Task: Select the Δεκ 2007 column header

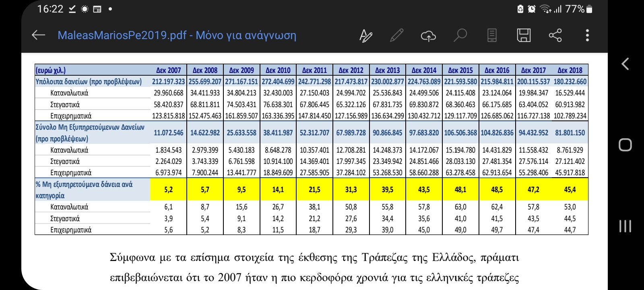Action: click(168, 70)
